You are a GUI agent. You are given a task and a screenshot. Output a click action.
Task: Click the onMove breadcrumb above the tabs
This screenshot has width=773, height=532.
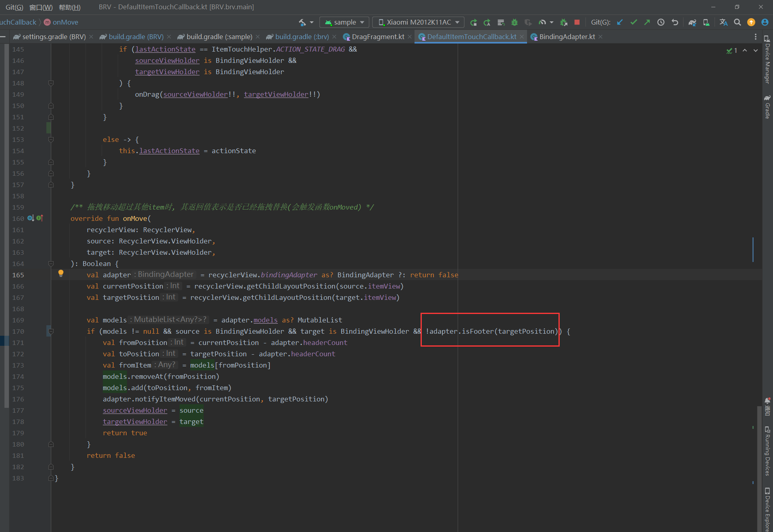(x=66, y=22)
